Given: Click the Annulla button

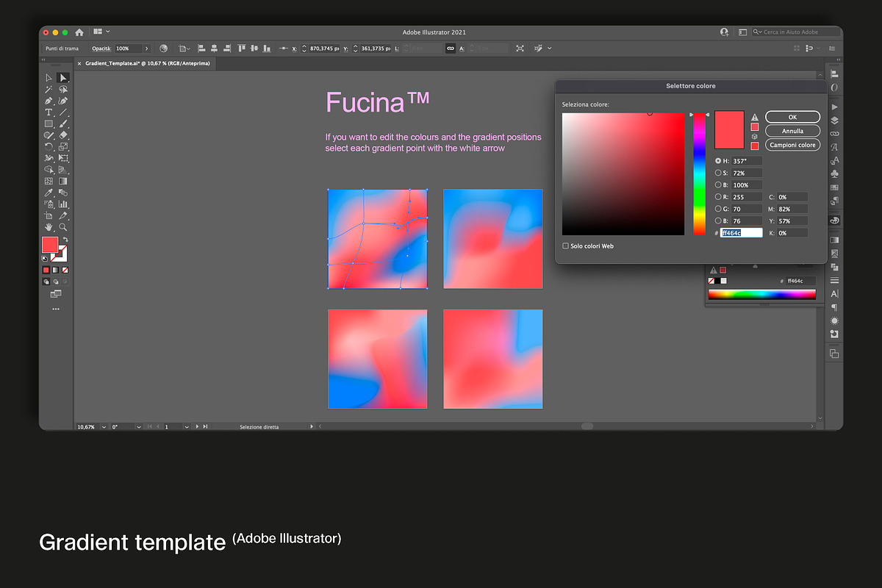Looking at the screenshot, I should (x=792, y=131).
